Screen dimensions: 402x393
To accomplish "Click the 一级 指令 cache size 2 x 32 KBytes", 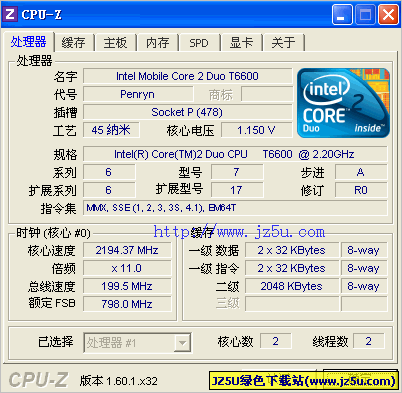I will (x=292, y=268).
